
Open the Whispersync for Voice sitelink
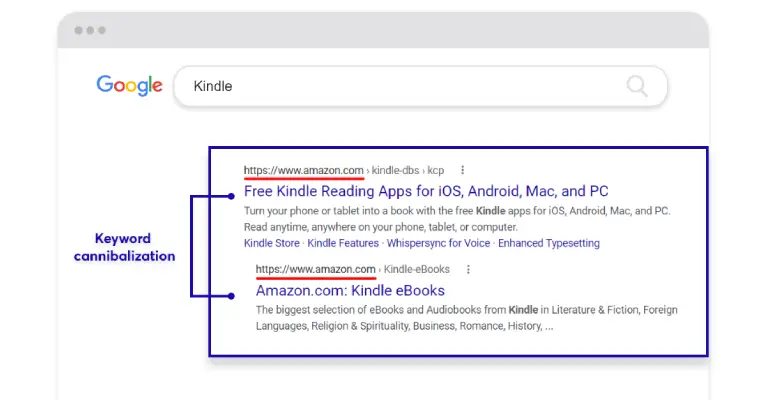click(438, 243)
